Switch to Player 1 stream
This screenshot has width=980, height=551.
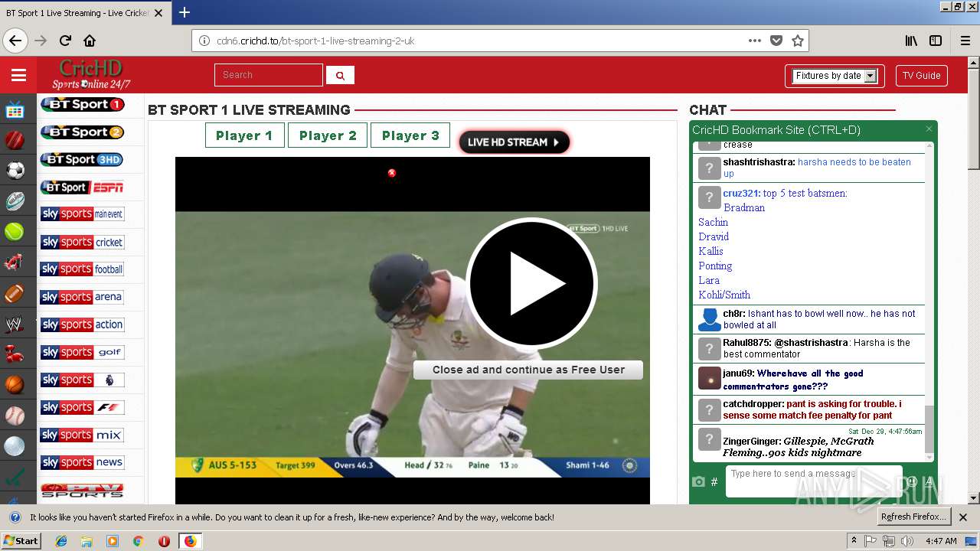point(244,135)
